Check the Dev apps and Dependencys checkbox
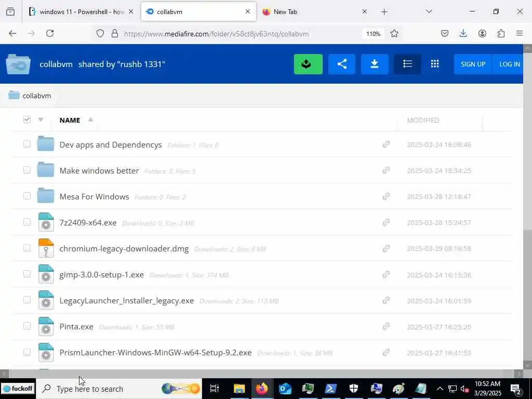This screenshot has height=399, width=532. click(27, 144)
